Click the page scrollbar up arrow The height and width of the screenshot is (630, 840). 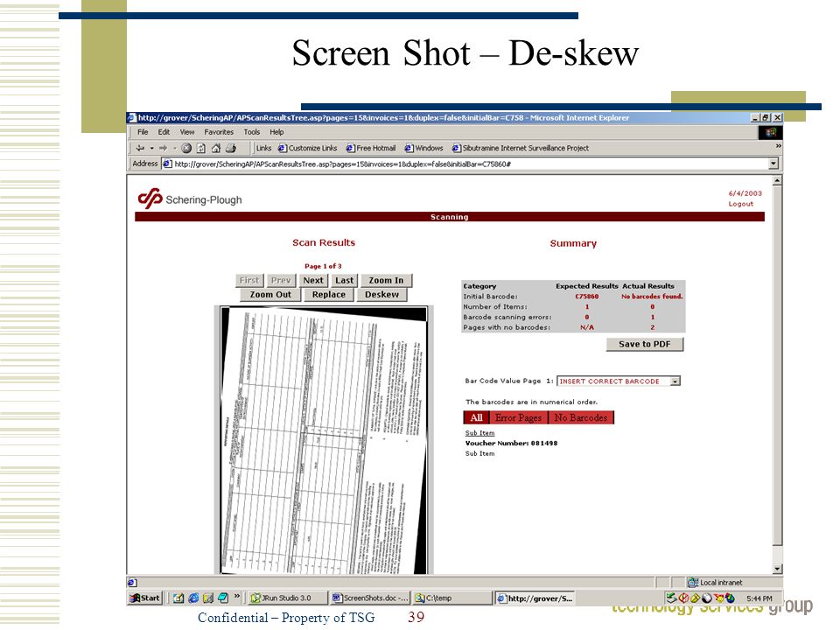pyautogui.click(x=777, y=180)
